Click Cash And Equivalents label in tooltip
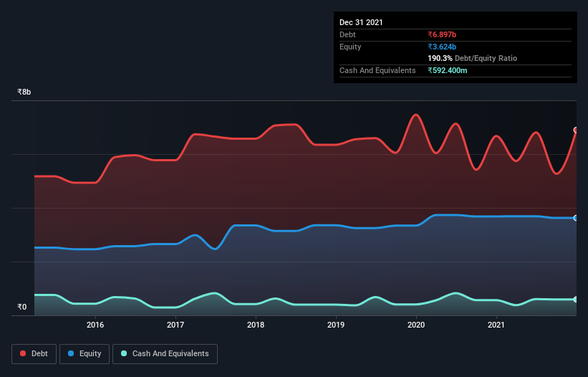The width and height of the screenshot is (588, 377). [377, 70]
